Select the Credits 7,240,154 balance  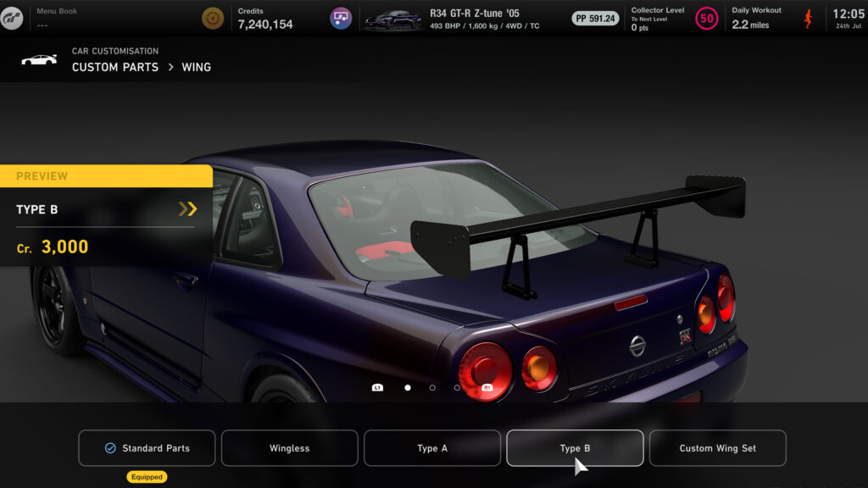coord(265,19)
